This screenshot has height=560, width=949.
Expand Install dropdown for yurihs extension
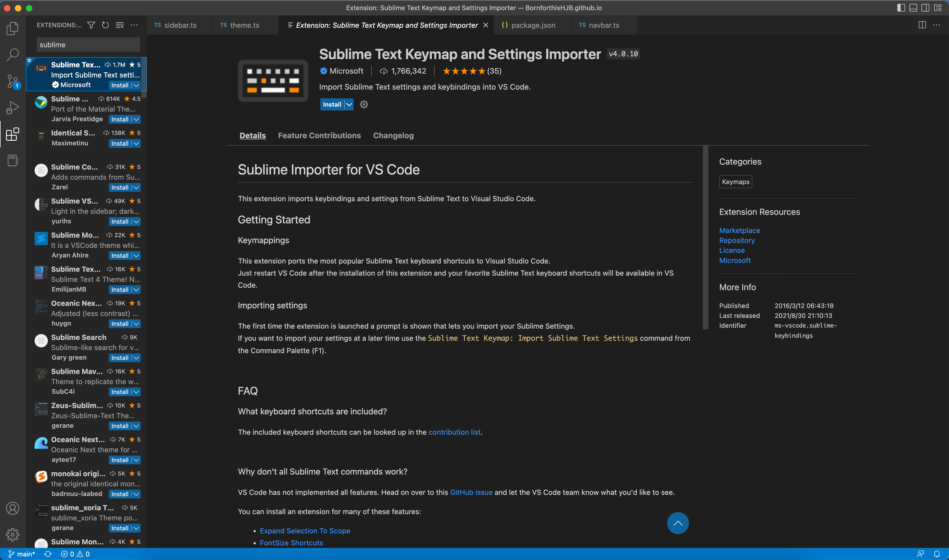(136, 221)
